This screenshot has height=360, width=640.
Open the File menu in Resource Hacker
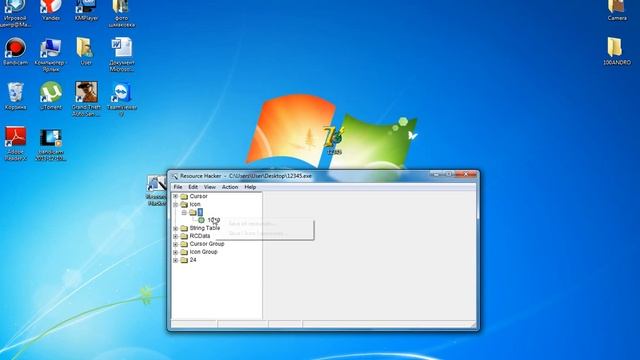(x=178, y=187)
